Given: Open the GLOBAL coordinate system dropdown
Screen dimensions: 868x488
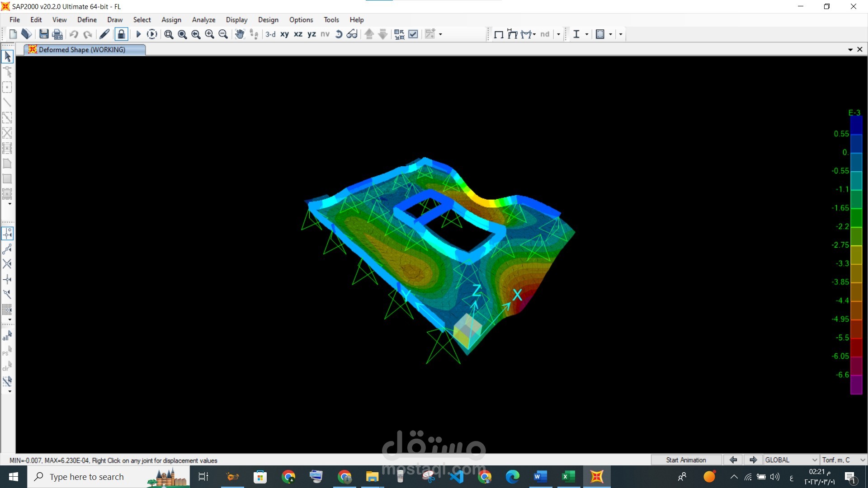Looking at the screenshot, I should click(791, 460).
